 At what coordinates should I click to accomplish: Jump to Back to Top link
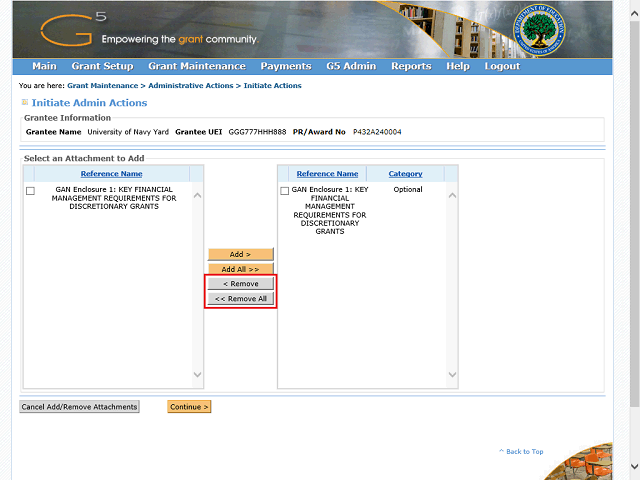521,451
